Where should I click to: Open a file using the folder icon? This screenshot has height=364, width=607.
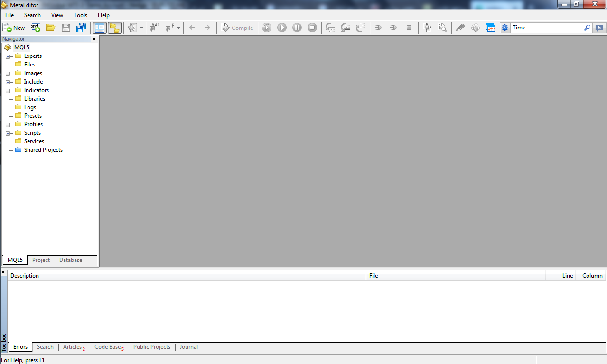click(51, 28)
